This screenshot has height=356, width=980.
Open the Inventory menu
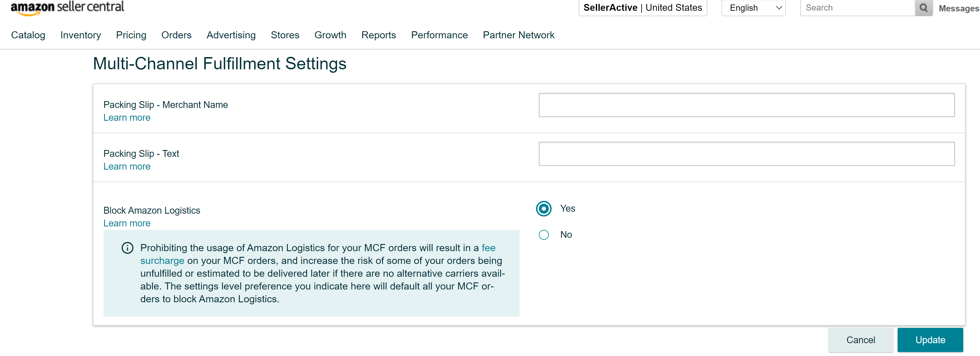(81, 35)
